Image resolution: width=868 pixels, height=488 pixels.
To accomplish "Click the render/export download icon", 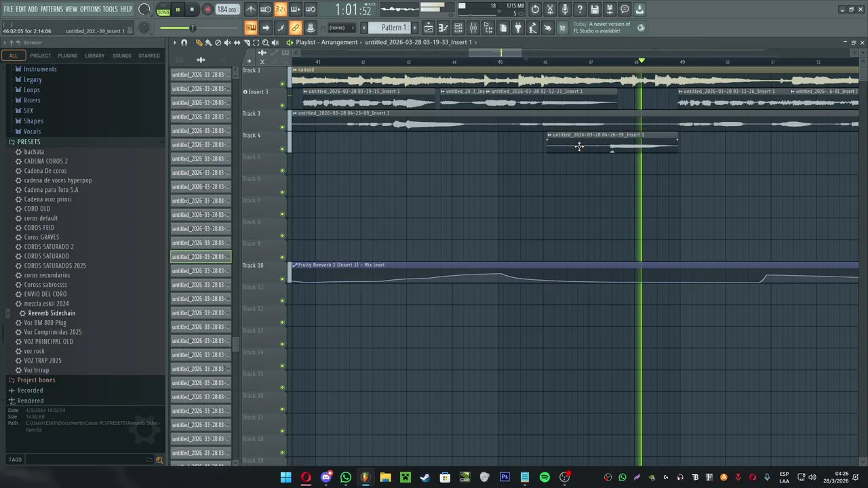I will 639,9.
